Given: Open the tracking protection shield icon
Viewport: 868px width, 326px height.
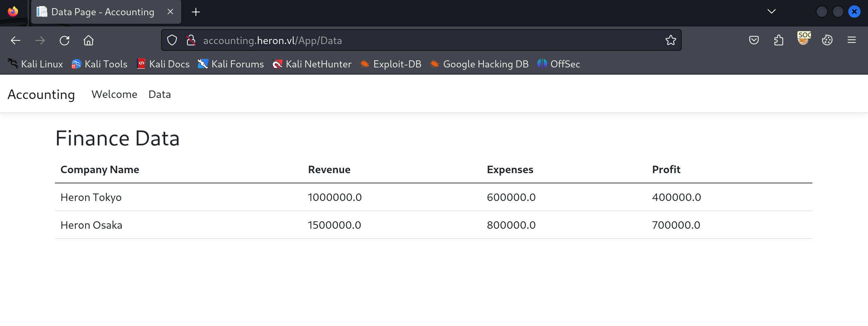Looking at the screenshot, I should (172, 40).
